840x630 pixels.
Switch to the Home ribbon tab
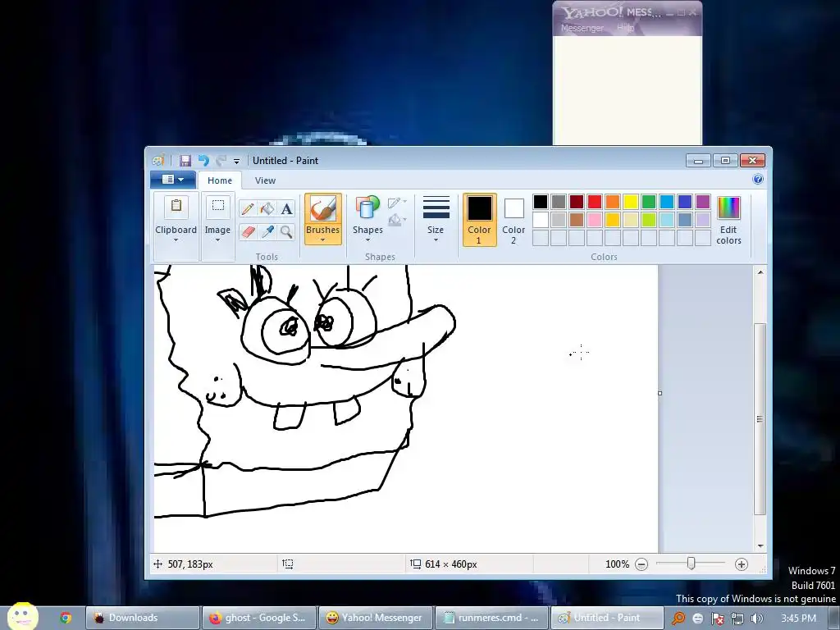pos(220,180)
